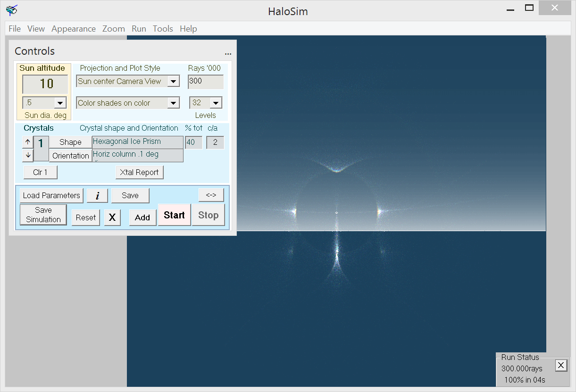576x392 pixels.
Task: Click the Rays '000 input field
Action: (205, 81)
